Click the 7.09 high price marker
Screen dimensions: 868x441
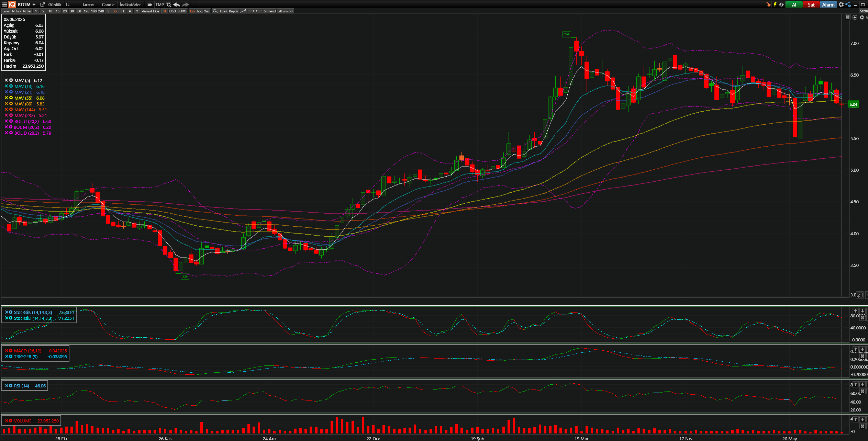point(567,34)
